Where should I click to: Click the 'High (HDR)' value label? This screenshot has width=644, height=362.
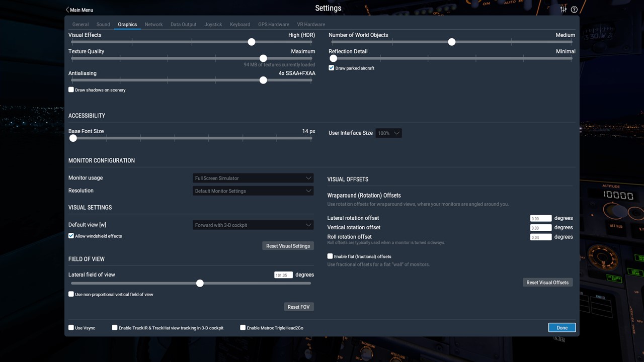point(301,35)
